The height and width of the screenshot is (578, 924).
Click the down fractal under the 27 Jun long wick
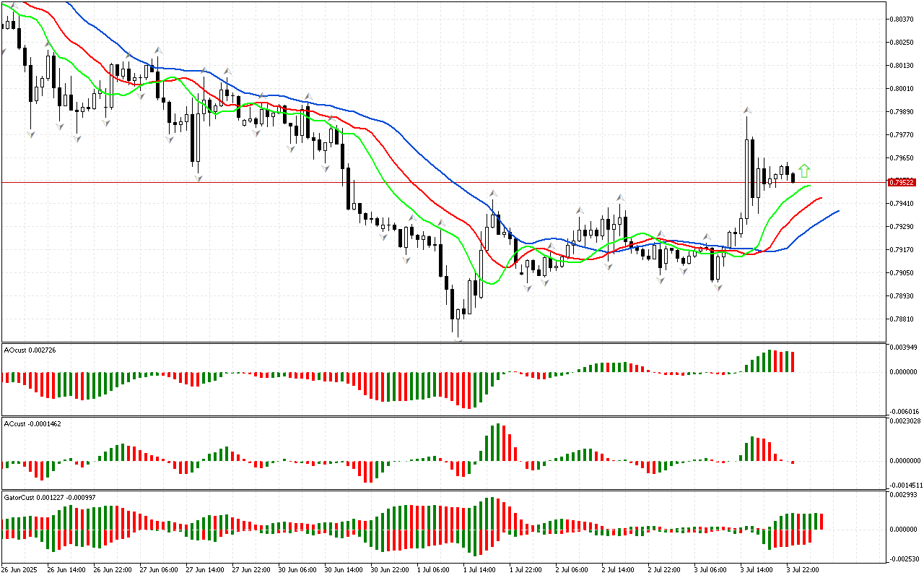(x=197, y=177)
